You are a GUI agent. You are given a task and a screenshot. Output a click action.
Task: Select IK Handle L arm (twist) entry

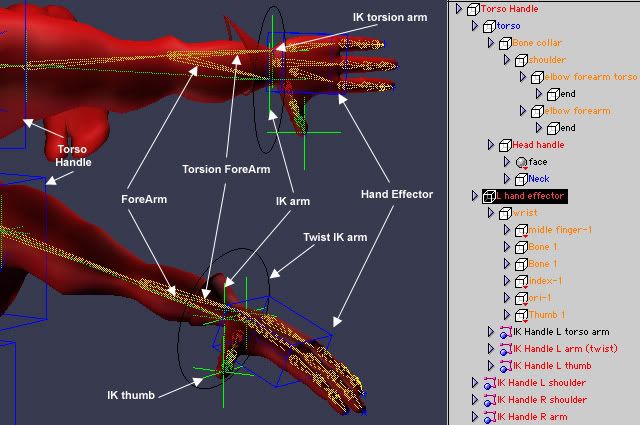pyautogui.click(x=568, y=349)
